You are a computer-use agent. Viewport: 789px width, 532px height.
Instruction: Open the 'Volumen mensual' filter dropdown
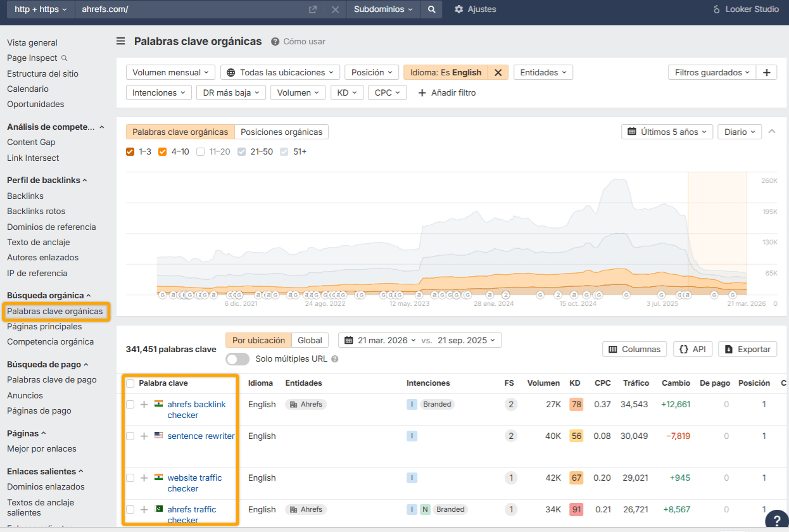click(x=170, y=72)
